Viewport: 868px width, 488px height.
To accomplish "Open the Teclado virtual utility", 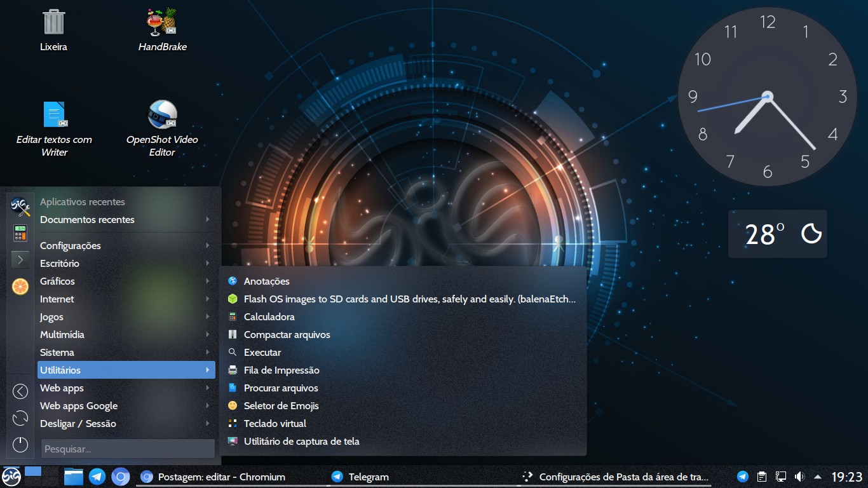I will point(273,423).
